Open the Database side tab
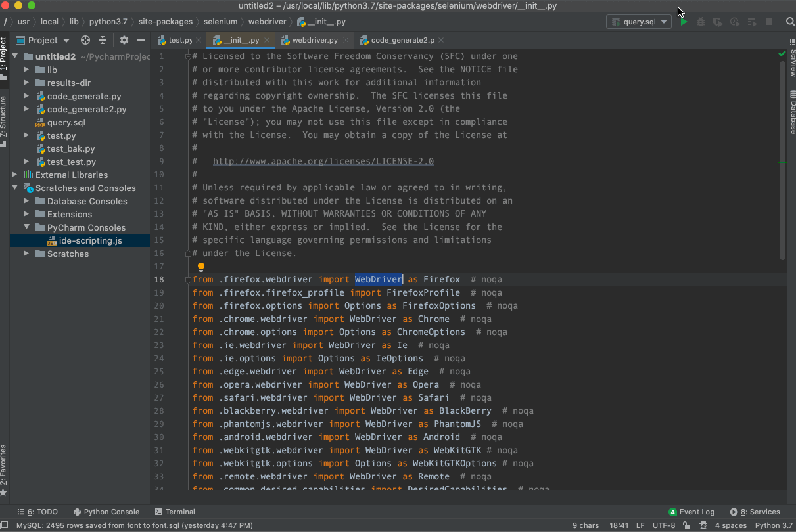 point(791,114)
